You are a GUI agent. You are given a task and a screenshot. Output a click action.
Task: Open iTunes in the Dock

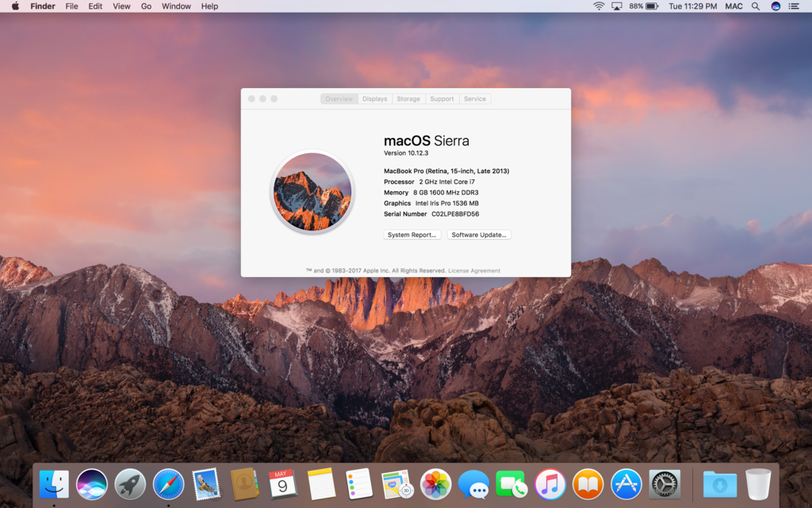click(550, 484)
